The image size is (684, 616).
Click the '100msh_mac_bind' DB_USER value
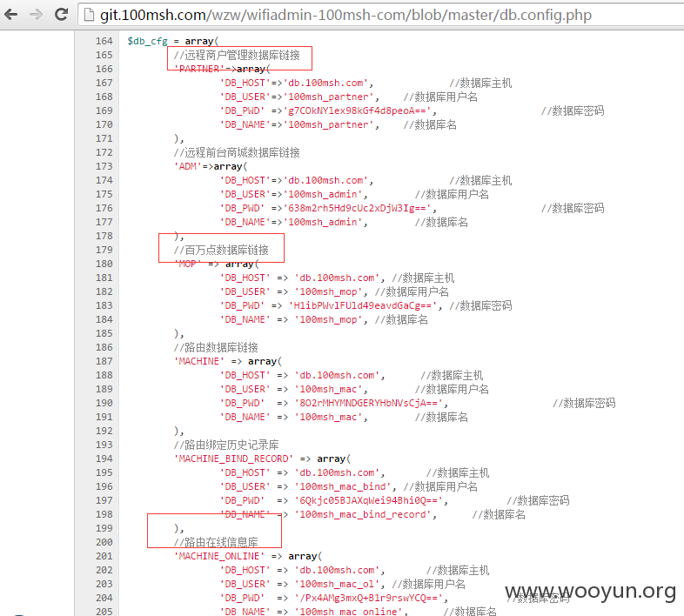click(x=343, y=486)
